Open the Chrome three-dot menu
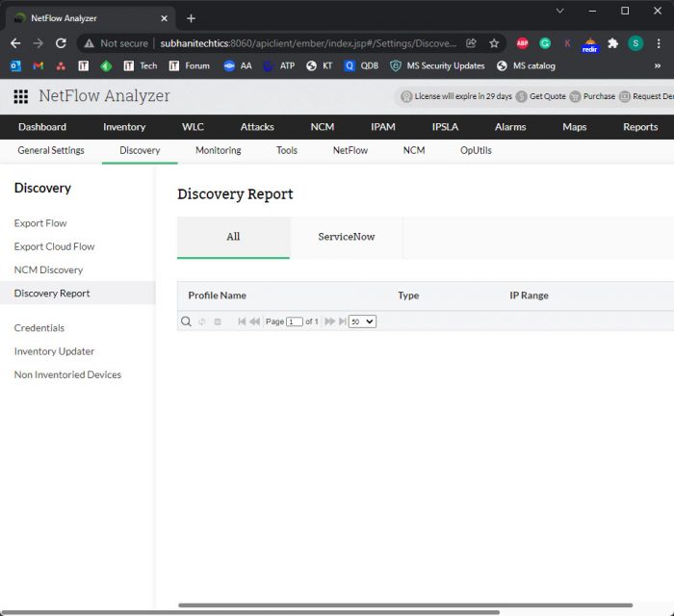The height and width of the screenshot is (616, 674). (659, 43)
